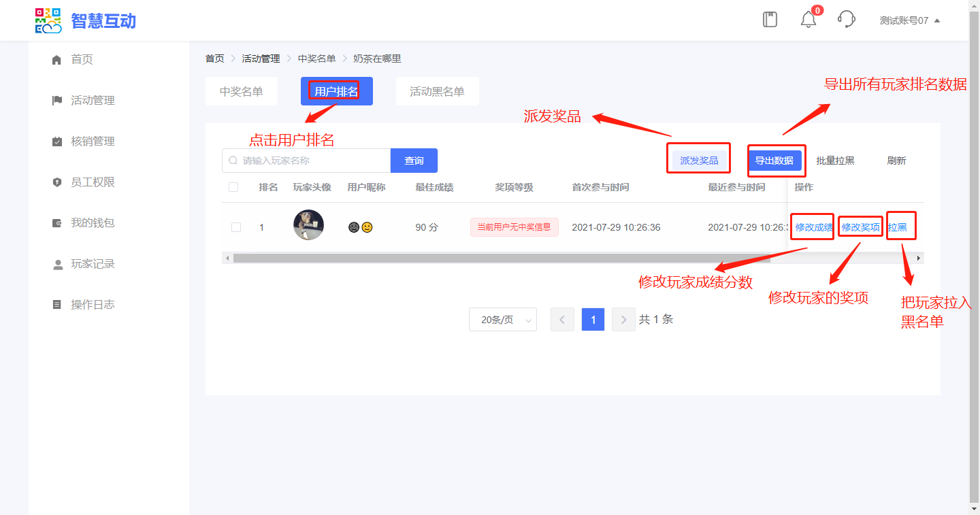Click the 员工权限 shield icon in sidebar
The width and height of the screenshot is (980, 515).
57,182
